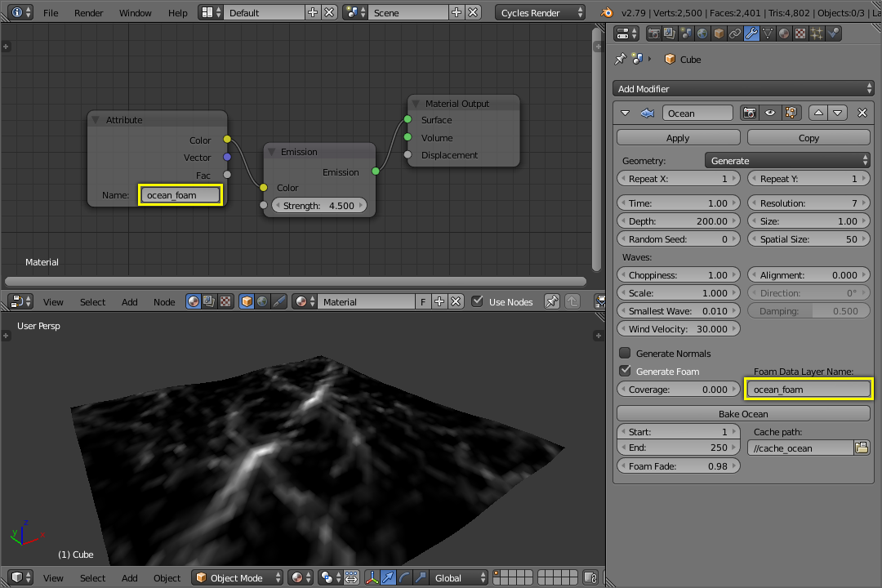
Task: Open the Material properties tab
Action: click(784, 33)
